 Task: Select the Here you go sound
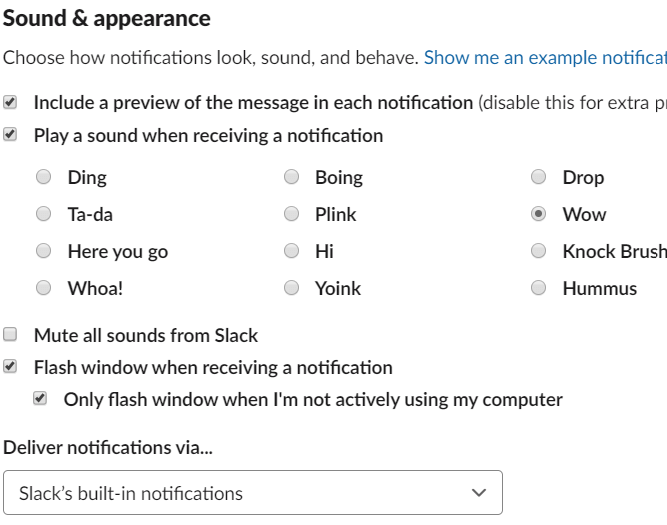point(44,251)
